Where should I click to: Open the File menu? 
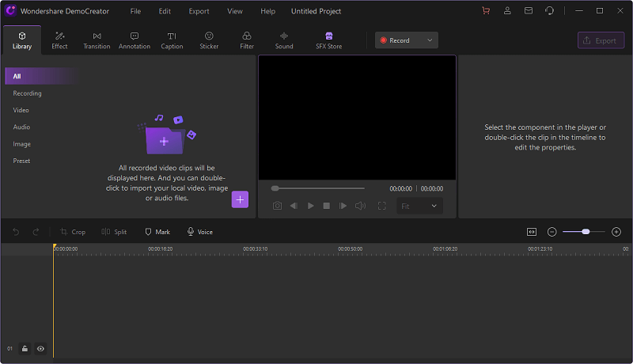click(x=135, y=11)
